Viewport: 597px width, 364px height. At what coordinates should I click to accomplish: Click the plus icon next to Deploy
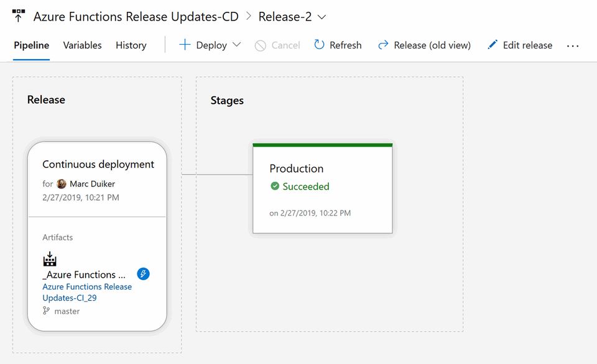coord(185,45)
